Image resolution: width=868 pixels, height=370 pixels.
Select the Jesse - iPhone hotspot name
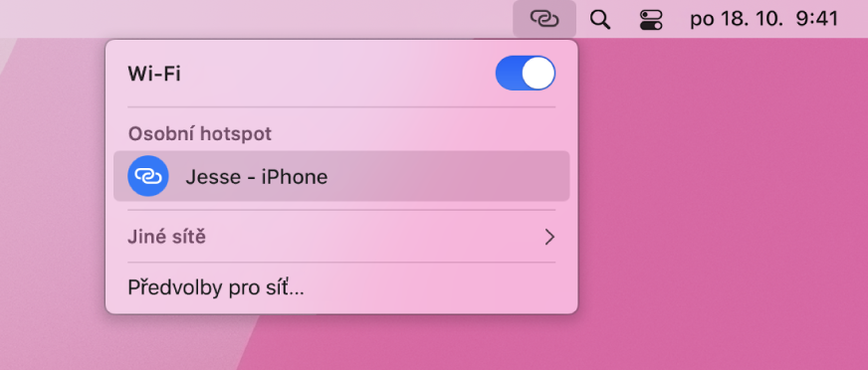click(x=256, y=177)
